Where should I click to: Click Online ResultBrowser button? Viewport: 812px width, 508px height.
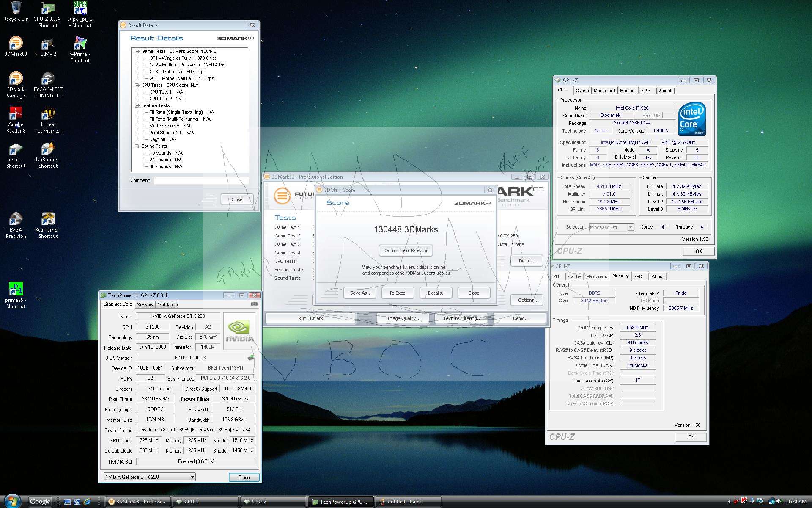[x=406, y=251]
